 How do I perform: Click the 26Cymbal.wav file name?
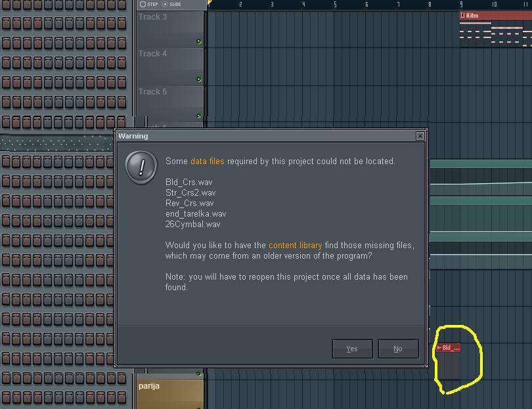click(192, 224)
